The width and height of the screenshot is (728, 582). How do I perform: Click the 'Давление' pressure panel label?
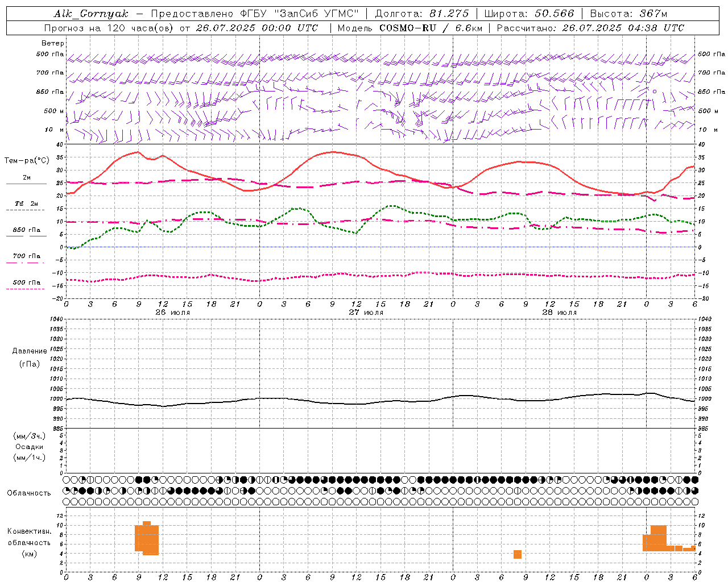click(x=30, y=351)
